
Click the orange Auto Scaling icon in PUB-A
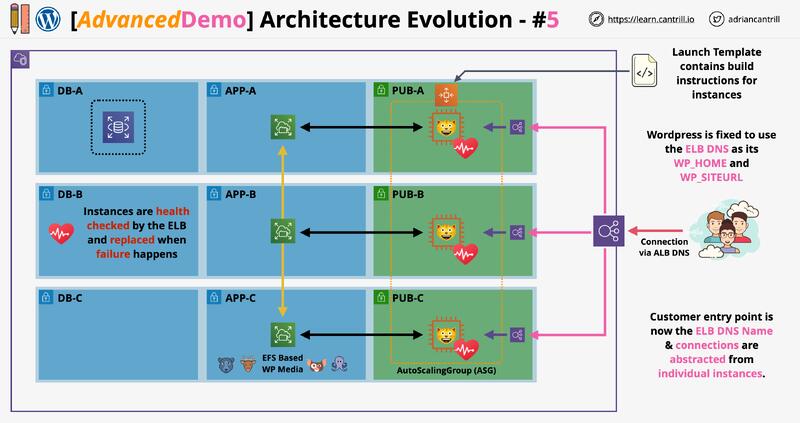pyautogui.click(x=446, y=95)
